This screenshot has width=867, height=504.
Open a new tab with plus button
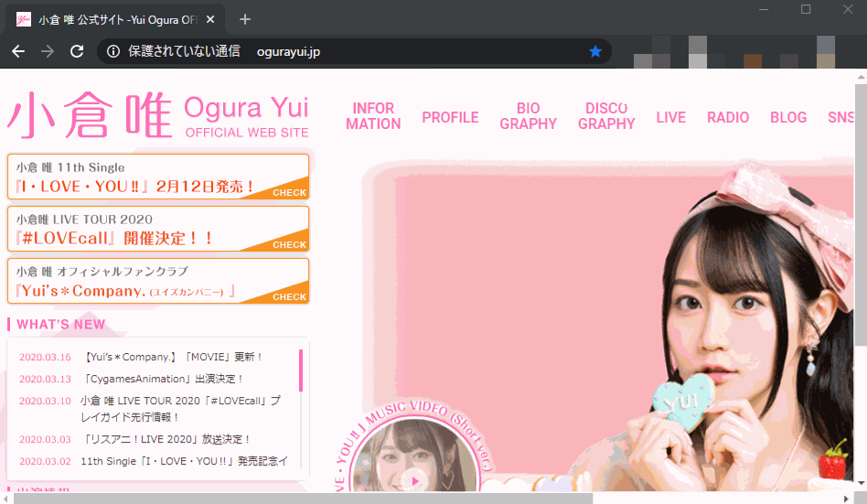point(245,19)
